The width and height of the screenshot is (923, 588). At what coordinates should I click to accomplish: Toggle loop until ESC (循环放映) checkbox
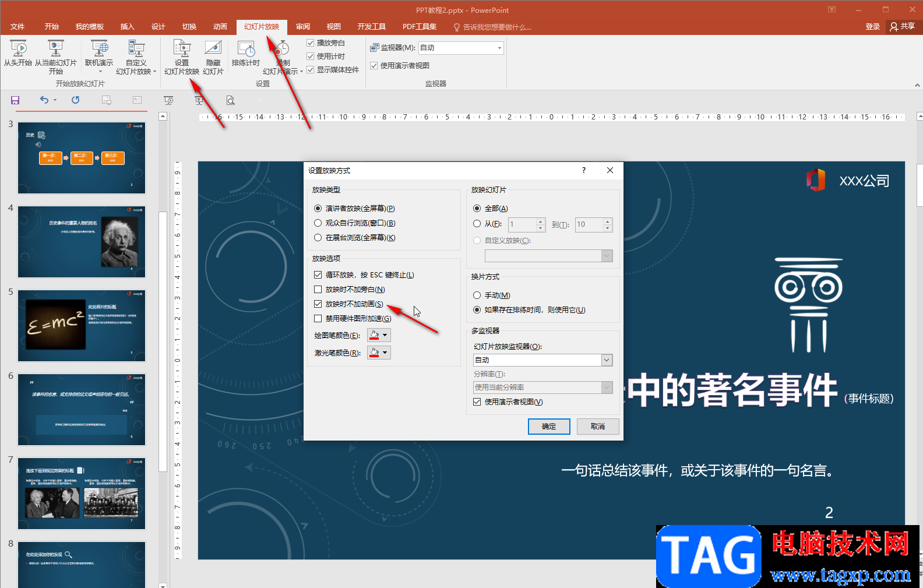318,274
